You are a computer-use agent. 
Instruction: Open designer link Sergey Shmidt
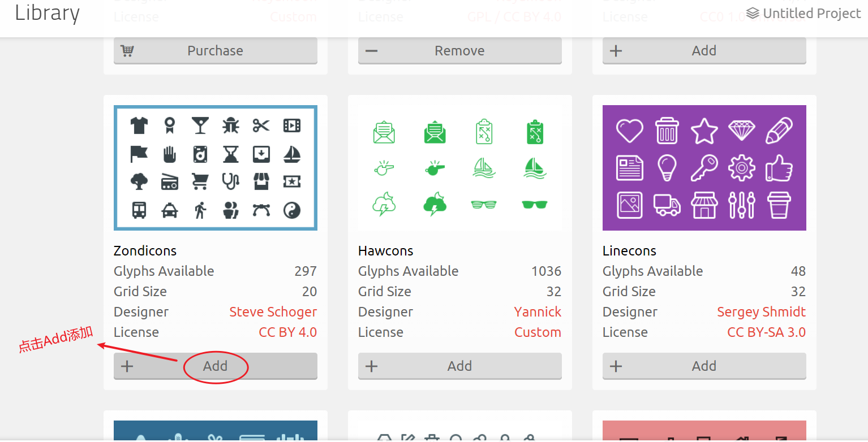(762, 312)
